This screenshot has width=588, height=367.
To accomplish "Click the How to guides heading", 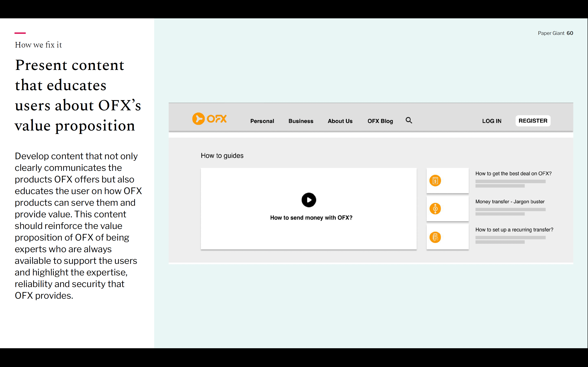I will pos(222,156).
